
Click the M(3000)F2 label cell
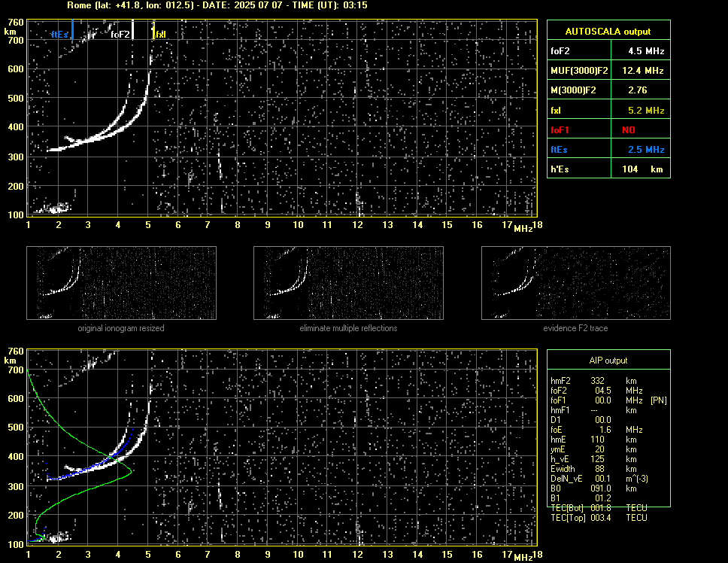click(579, 90)
